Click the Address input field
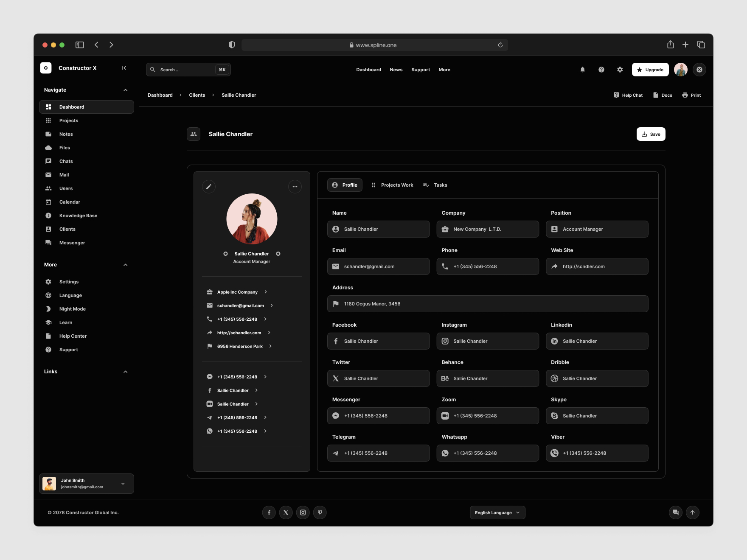 pyautogui.click(x=488, y=304)
